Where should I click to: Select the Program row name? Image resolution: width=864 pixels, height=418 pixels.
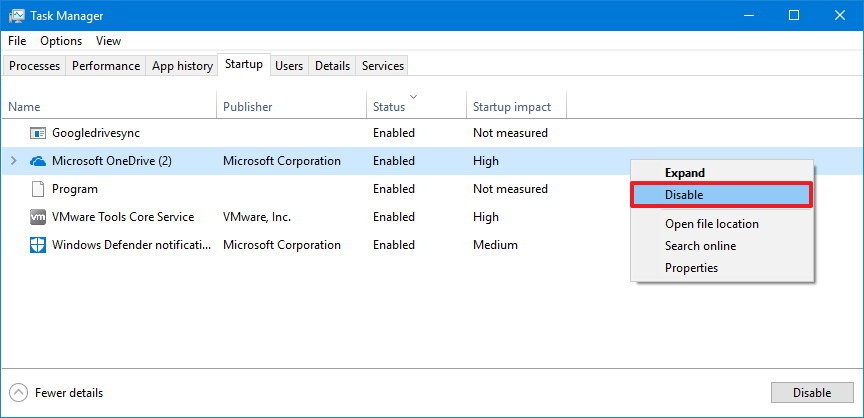pyautogui.click(x=74, y=189)
